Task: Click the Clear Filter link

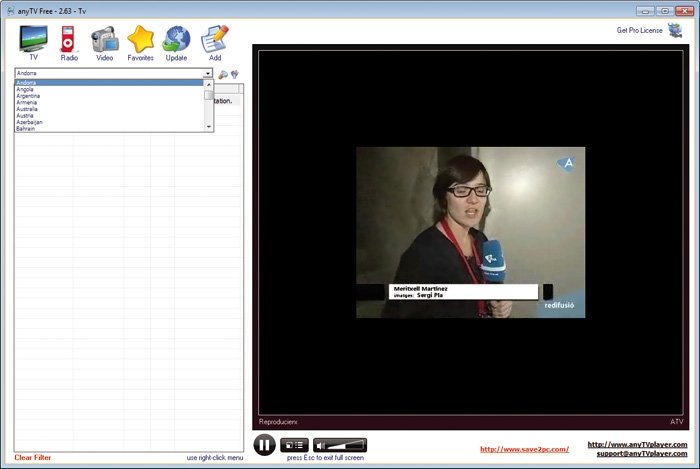Action: 33,457
